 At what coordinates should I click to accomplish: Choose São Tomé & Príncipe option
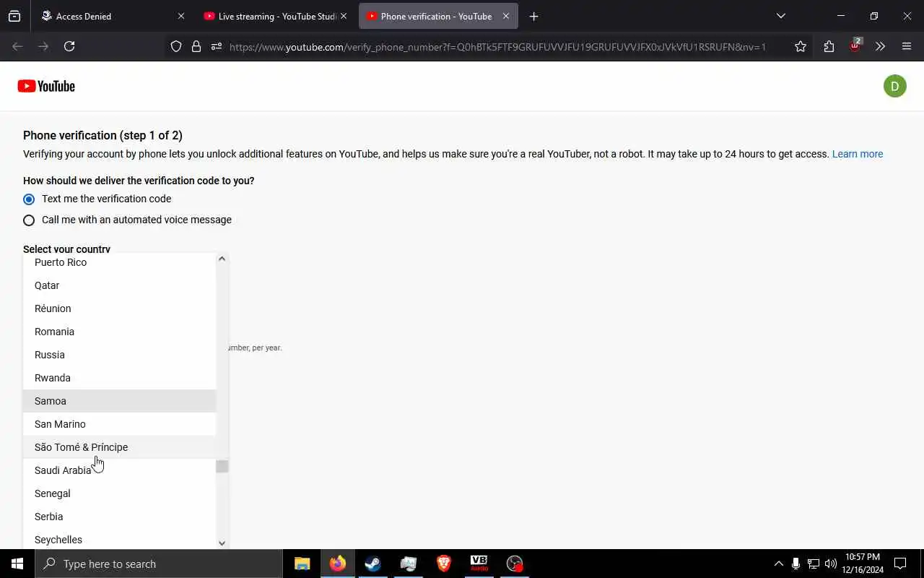click(x=120, y=447)
